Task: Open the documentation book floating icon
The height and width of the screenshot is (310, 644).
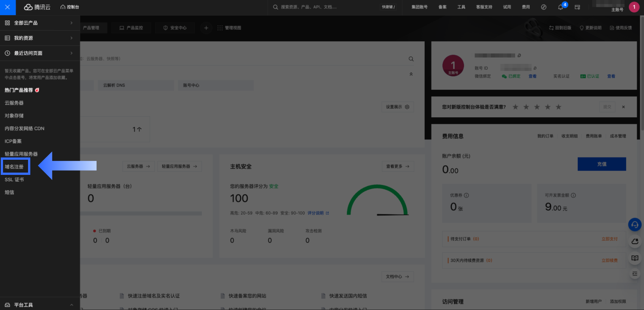Action: 635,258
